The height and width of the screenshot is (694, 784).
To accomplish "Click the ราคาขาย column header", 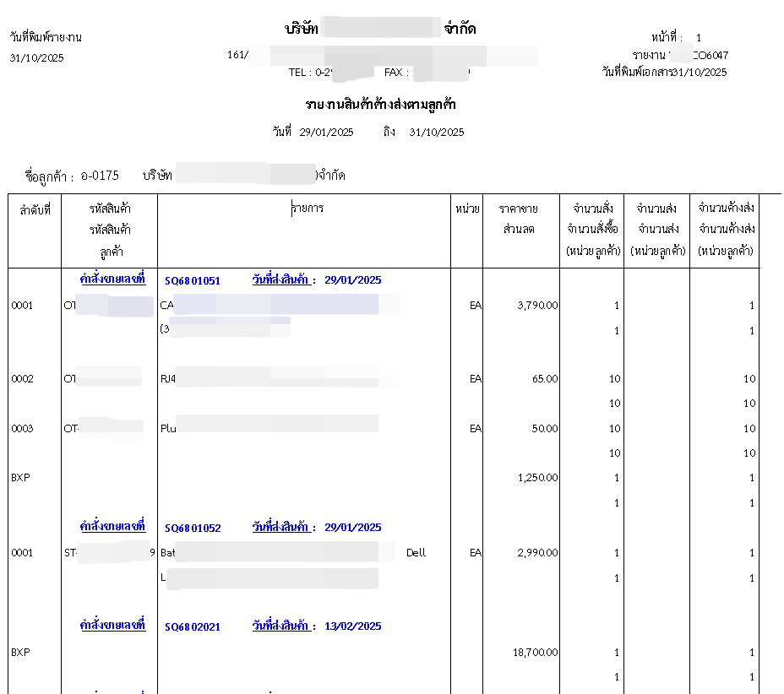I will [x=518, y=209].
